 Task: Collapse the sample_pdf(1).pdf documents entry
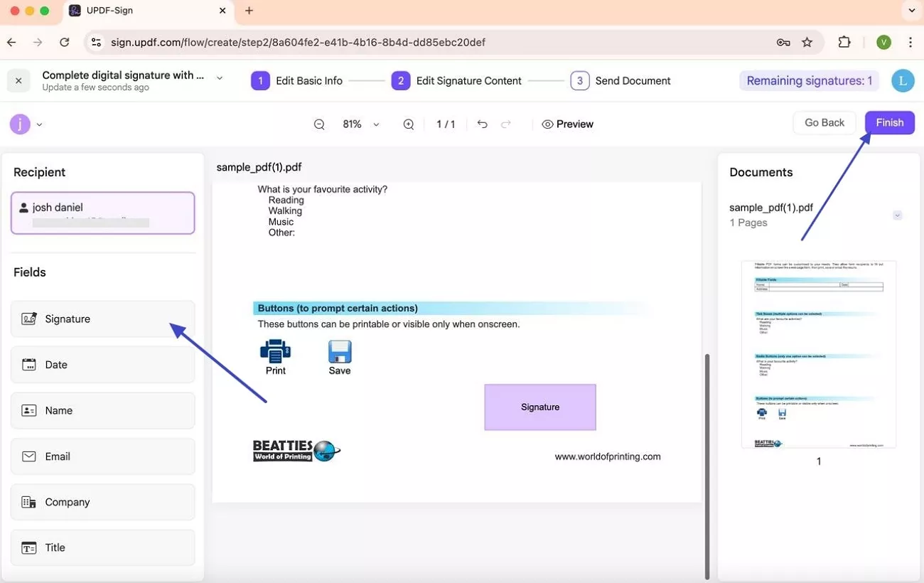898,215
